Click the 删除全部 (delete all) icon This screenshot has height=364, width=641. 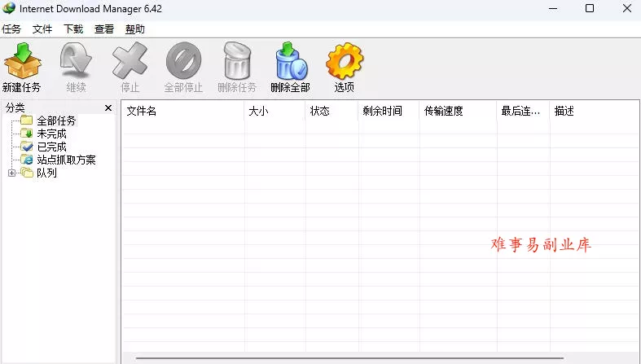pos(291,60)
